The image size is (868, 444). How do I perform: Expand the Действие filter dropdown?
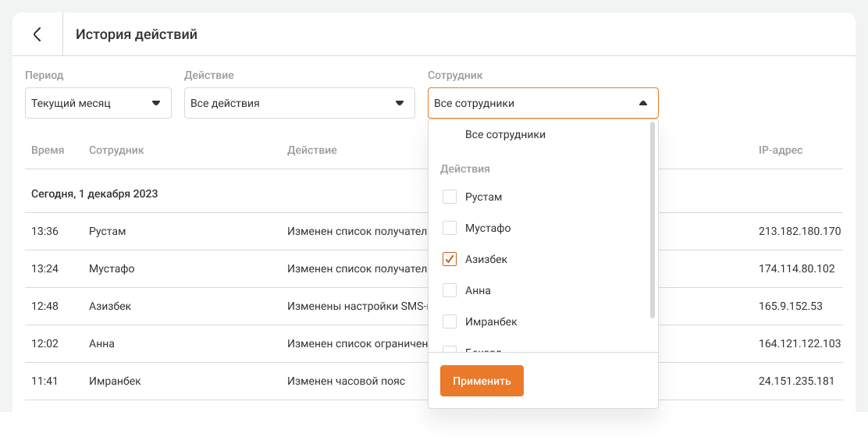tap(299, 103)
